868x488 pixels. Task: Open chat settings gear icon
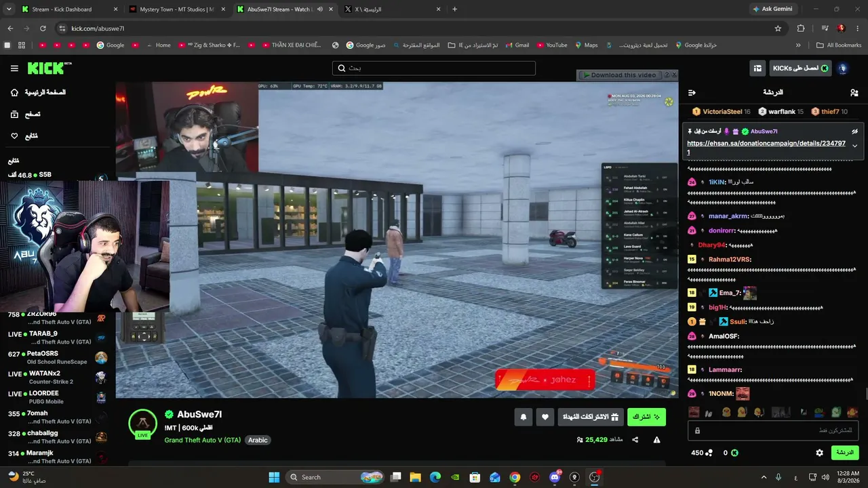coord(819,453)
